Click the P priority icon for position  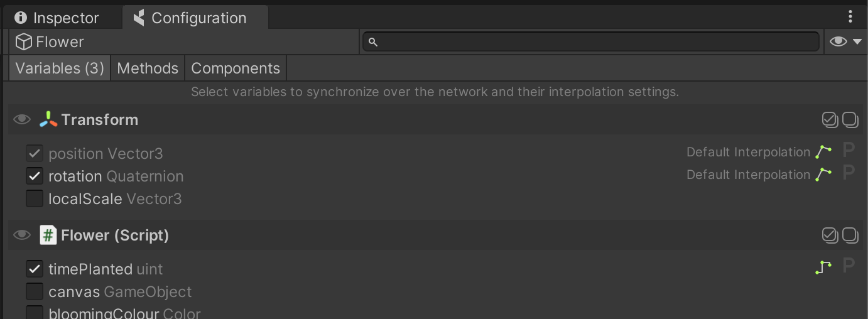click(x=849, y=151)
